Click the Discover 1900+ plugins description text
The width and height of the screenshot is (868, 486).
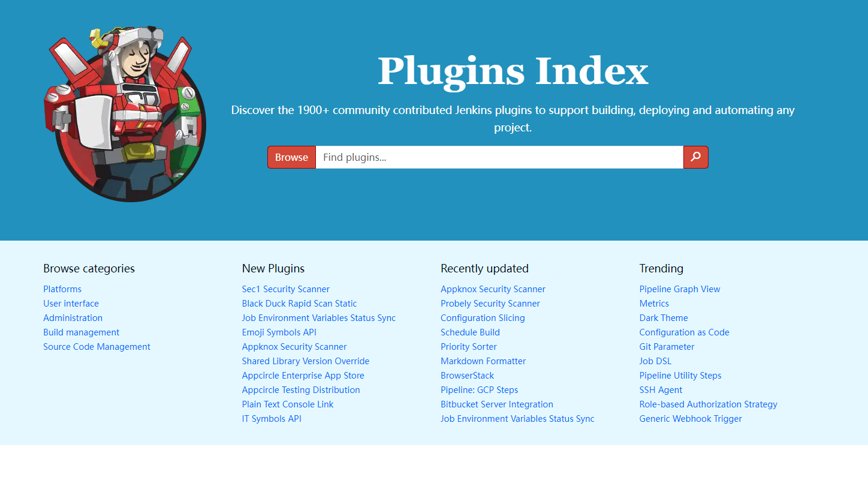pyautogui.click(x=513, y=119)
